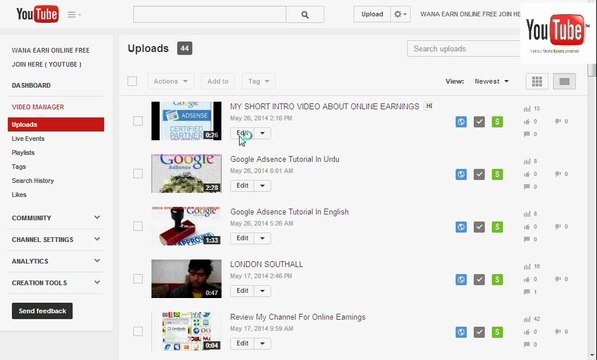
Task: Click globe icon for English tutorial row
Action: coord(461,227)
